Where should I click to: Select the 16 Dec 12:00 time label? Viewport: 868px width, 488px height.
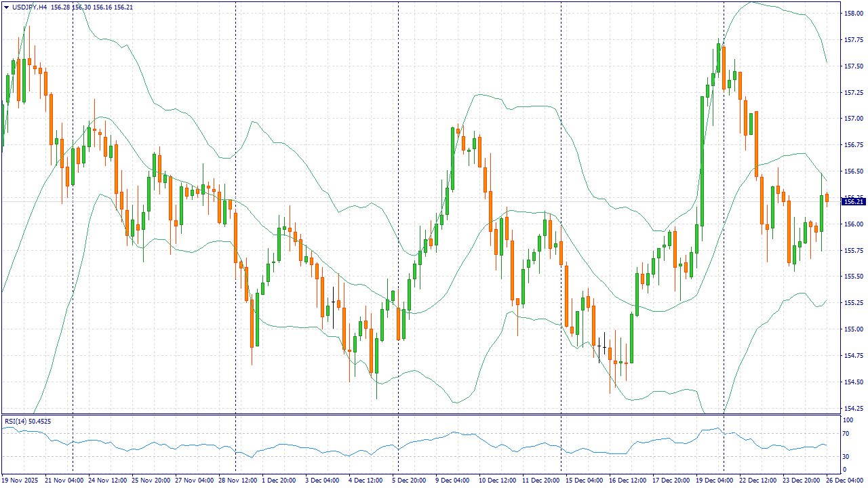(x=627, y=480)
